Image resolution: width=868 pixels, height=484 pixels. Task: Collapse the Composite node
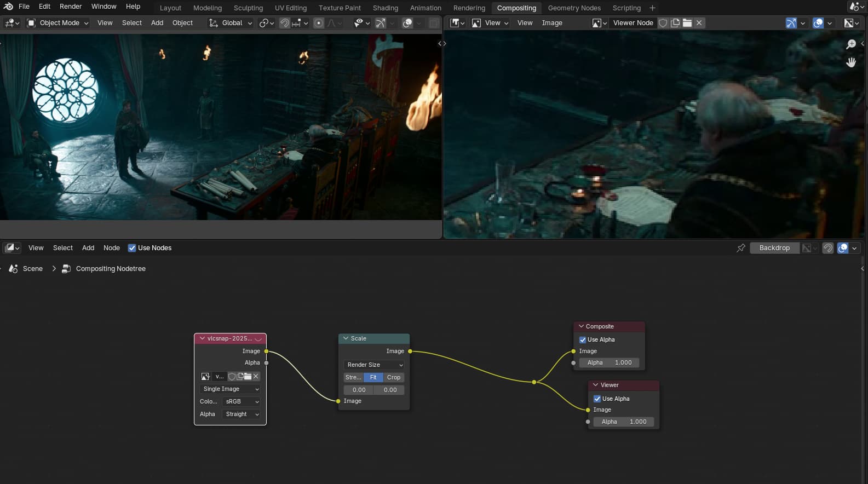coord(581,326)
